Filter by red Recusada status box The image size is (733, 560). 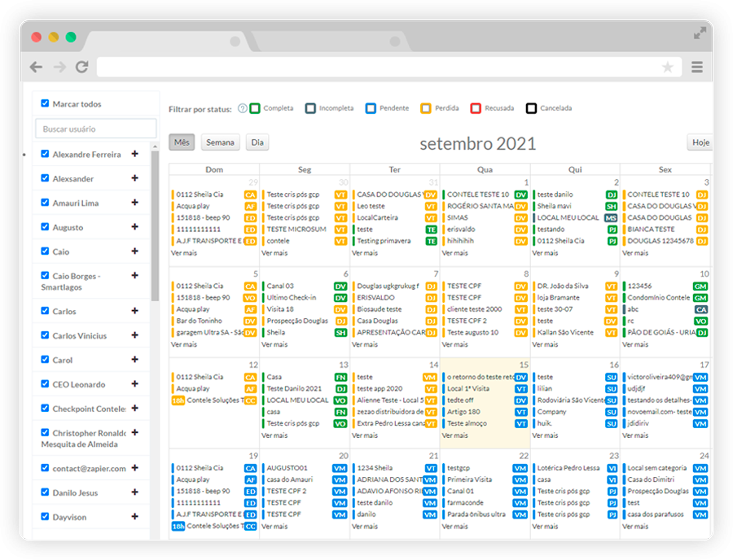pos(476,108)
